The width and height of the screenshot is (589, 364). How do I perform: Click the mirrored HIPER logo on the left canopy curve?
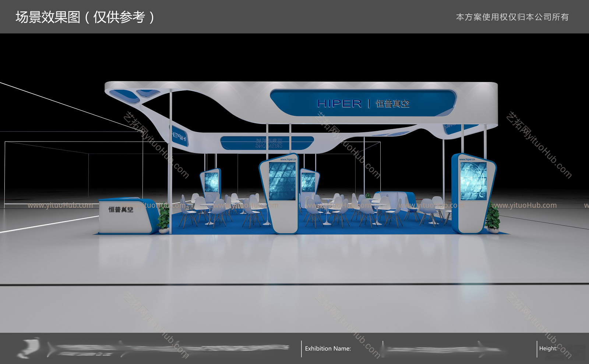[179, 137]
